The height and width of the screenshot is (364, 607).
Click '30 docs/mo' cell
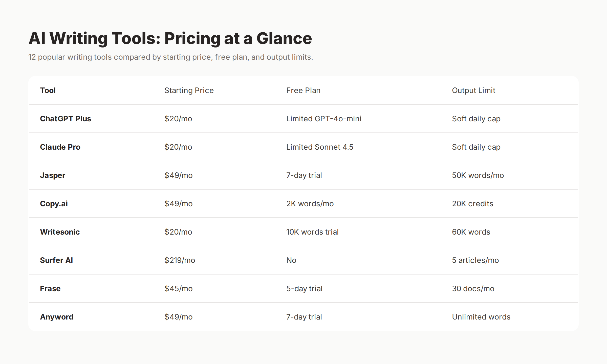(473, 288)
